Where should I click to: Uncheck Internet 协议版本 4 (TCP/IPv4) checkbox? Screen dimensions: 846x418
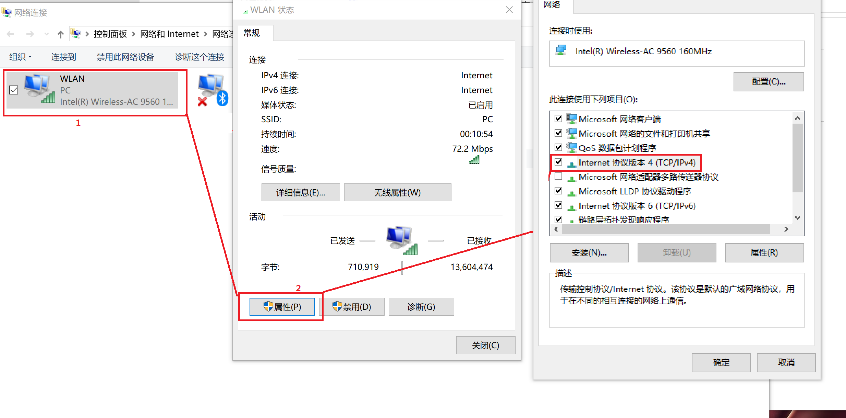click(x=558, y=162)
